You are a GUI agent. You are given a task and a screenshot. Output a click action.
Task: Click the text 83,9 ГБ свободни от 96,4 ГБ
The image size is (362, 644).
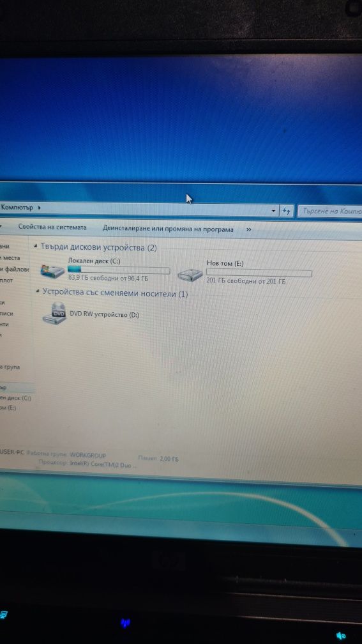108,279
